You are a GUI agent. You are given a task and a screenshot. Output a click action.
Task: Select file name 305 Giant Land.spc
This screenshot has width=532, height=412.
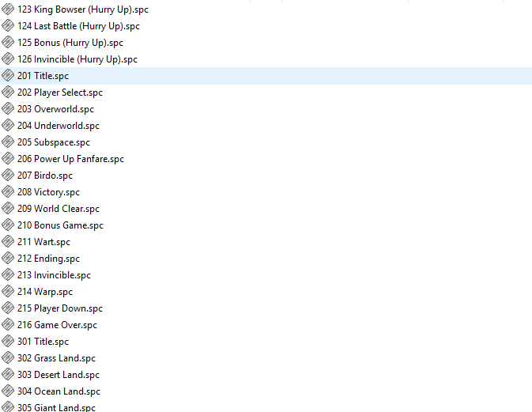[x=56, y=407]
